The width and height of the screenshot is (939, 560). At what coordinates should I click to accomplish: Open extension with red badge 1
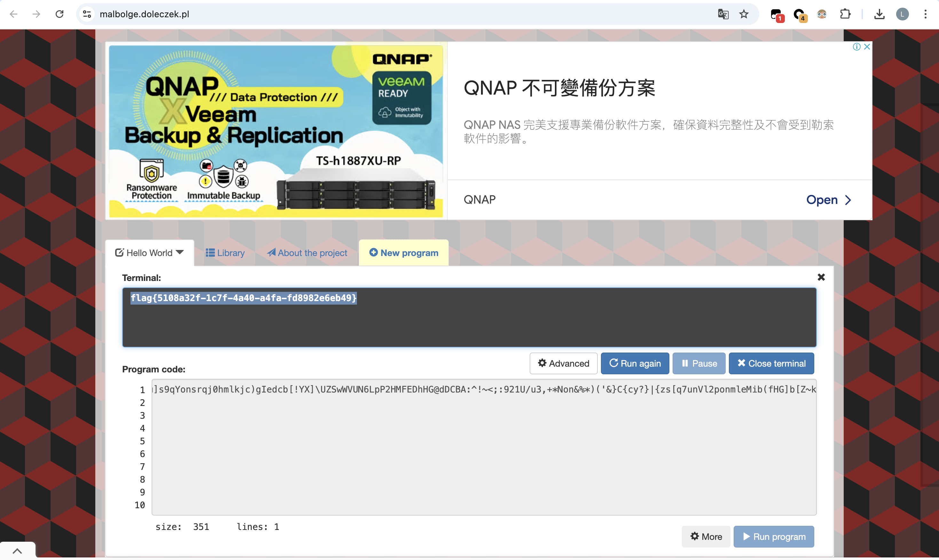(777, 15)
